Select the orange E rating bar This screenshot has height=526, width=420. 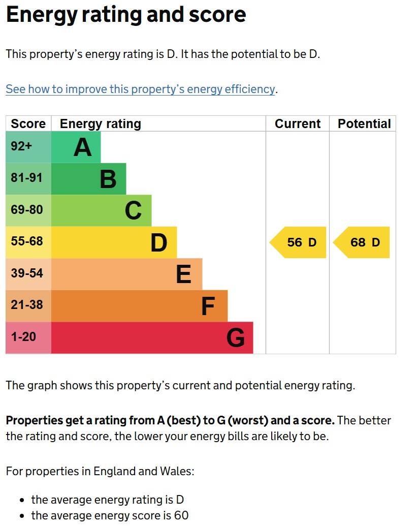[x=126, y=274]
